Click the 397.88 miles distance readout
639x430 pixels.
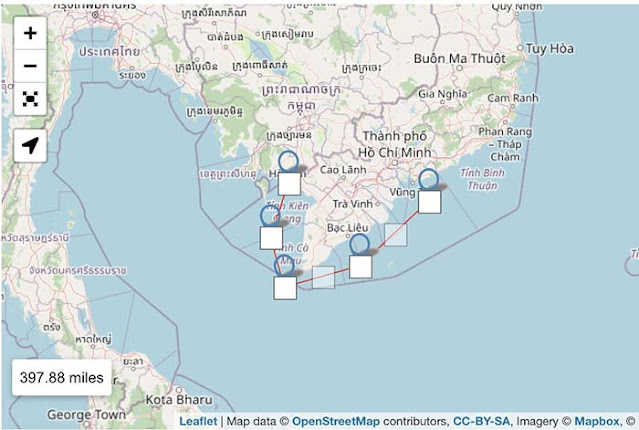point(62,377)
